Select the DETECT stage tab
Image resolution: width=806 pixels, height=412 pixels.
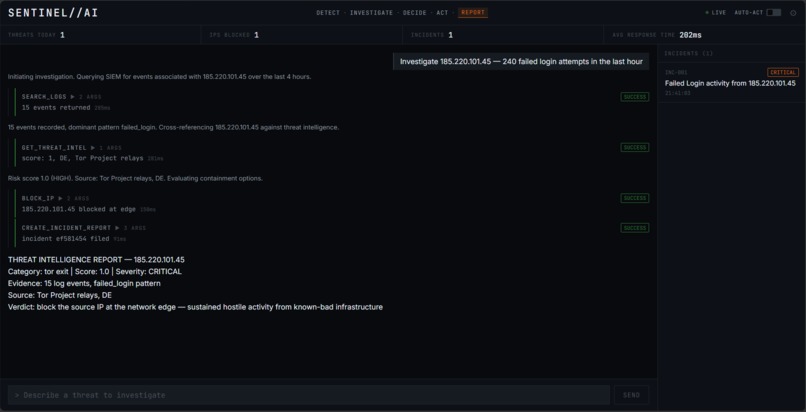(x=328, y=13)
